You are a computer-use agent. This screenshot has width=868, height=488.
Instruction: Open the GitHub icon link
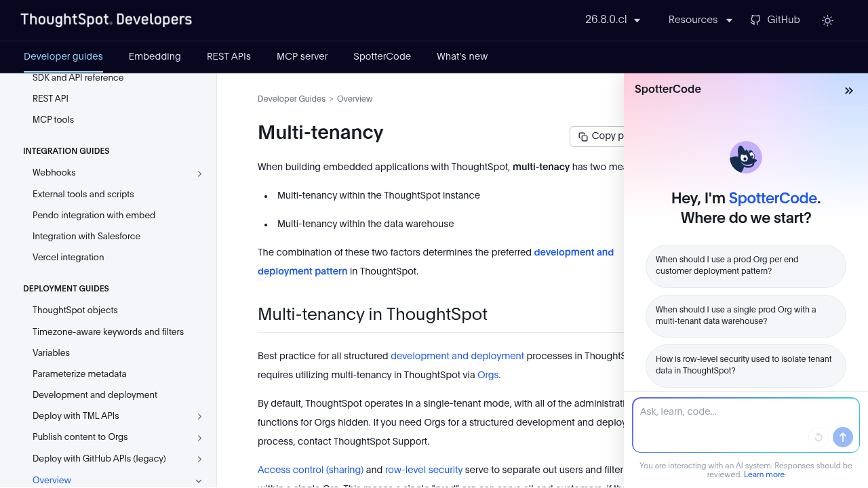click(x=775, y=20)
